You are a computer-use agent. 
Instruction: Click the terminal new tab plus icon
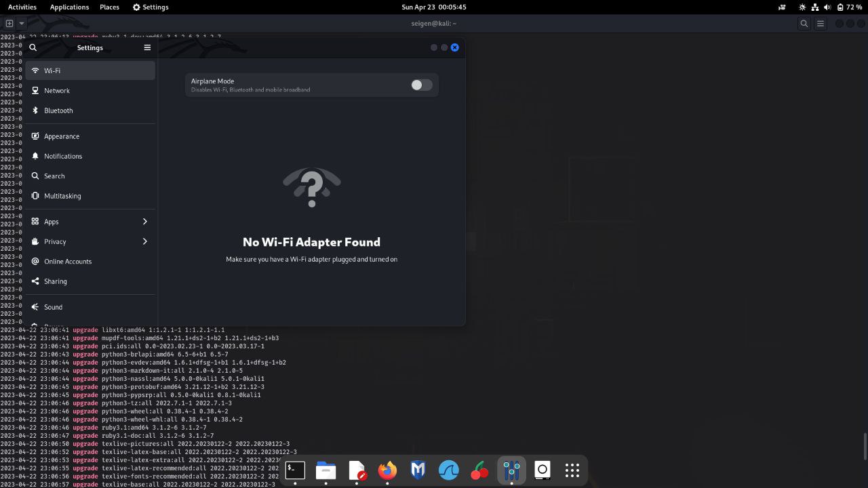pos(9,23)
